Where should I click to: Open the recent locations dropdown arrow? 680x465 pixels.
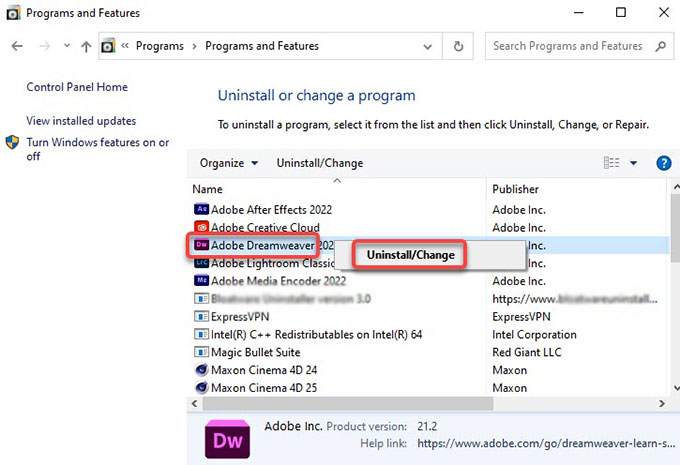66,45
